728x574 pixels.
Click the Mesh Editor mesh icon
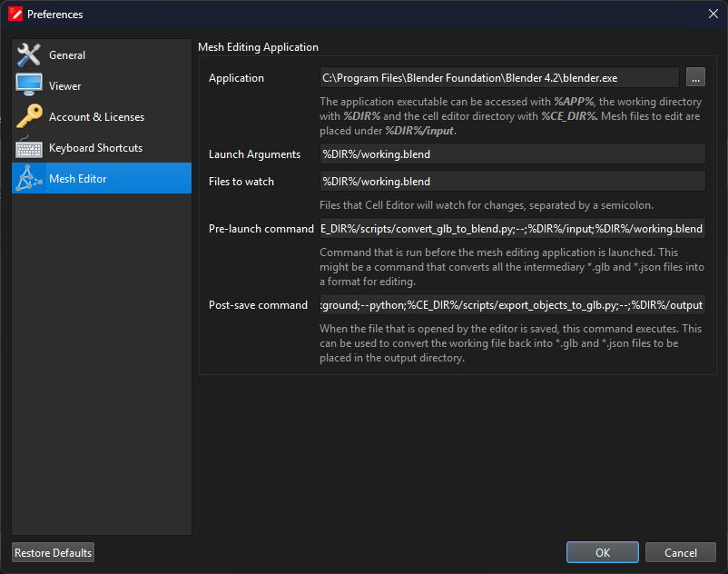pyautogui.click(x=29, y=178)
